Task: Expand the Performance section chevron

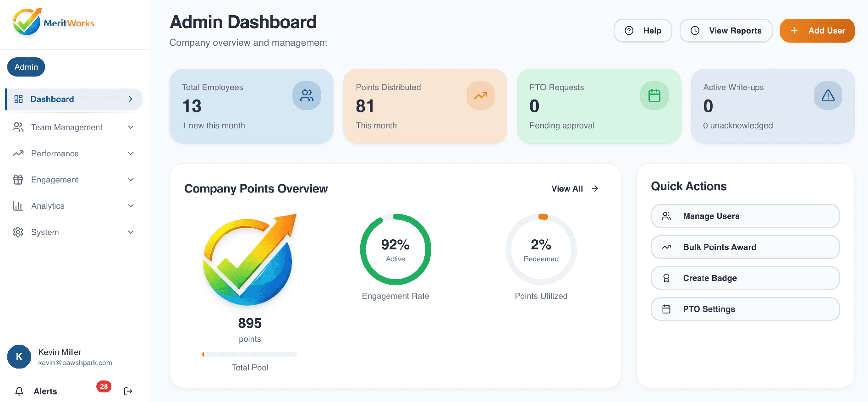Action: coord(131,154)
